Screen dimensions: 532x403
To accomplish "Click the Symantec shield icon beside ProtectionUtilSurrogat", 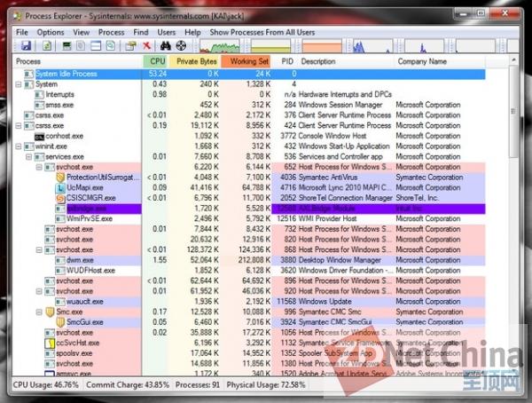I will [60, 178].
